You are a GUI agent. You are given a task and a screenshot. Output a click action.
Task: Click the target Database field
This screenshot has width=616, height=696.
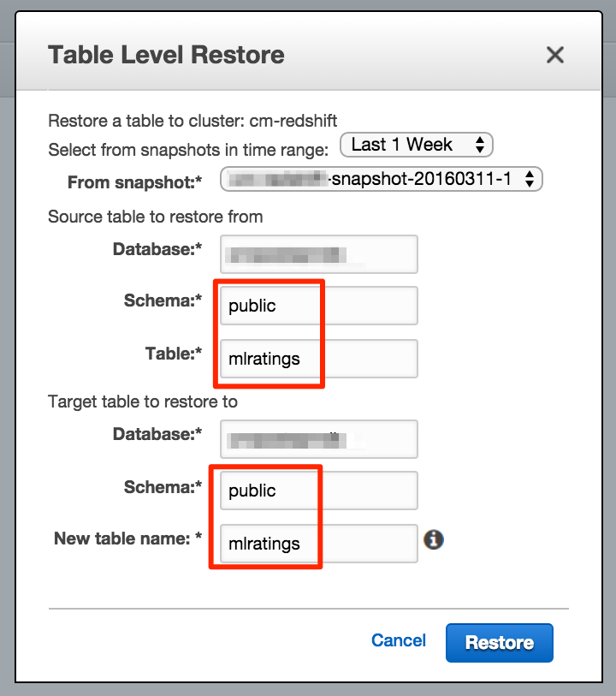pyautogui.click(x=318, y=439)
